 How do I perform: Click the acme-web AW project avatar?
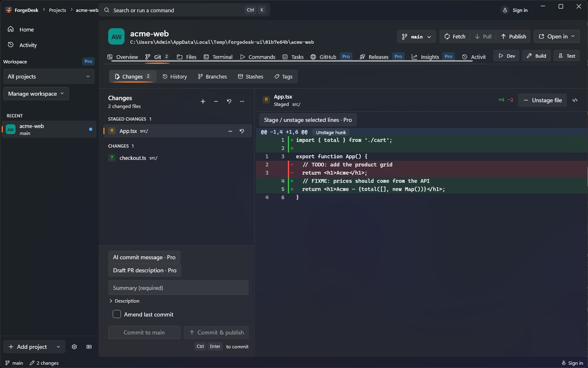pyautogui.click(x=116, y=36)
